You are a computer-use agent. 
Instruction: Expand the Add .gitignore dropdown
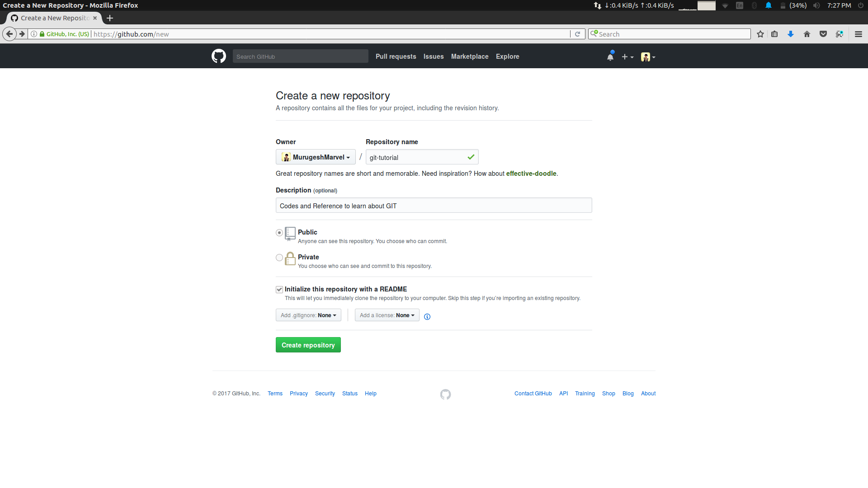308,315
